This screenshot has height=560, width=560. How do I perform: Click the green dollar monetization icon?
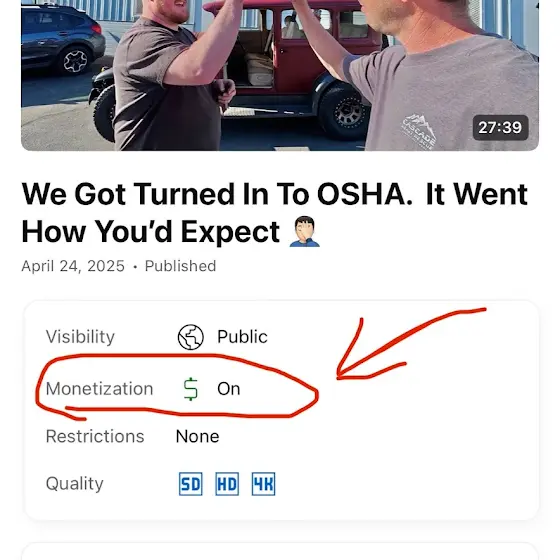tap(190, 389)
